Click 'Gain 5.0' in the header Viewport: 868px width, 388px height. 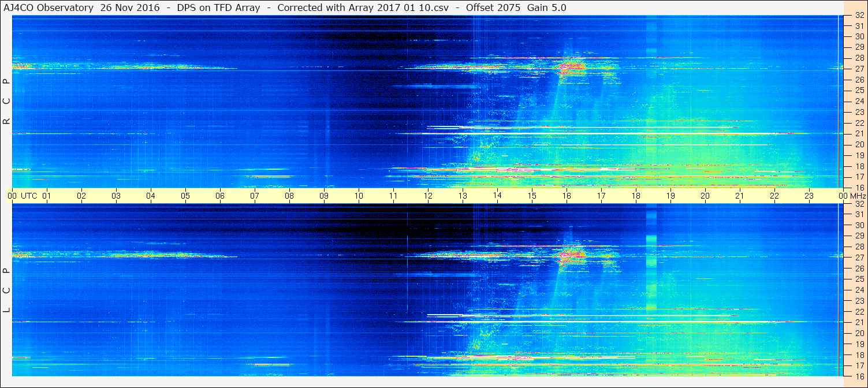(546, 8)
